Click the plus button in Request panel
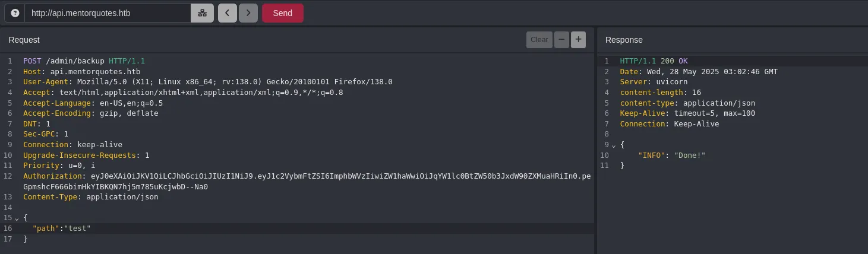Image resolution: width=868 pixels, height=254 pixels. [x=578, y=40]
